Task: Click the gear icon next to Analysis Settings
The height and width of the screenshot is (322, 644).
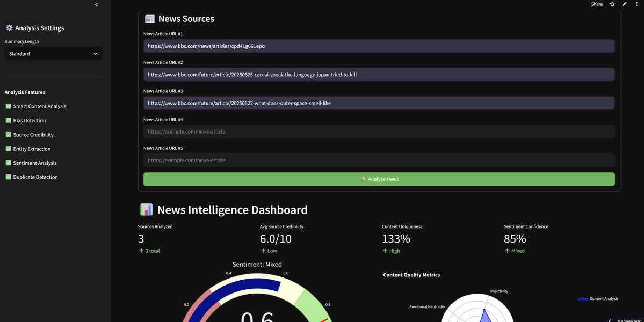Action: pyautogui.click(x=8, y=27)
